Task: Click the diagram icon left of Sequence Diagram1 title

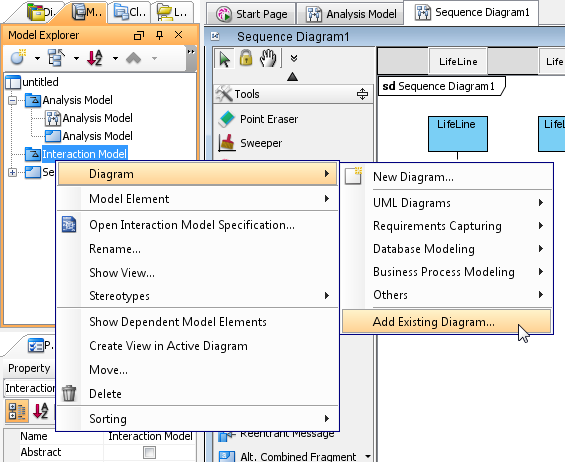Action: tap(215, 36)
